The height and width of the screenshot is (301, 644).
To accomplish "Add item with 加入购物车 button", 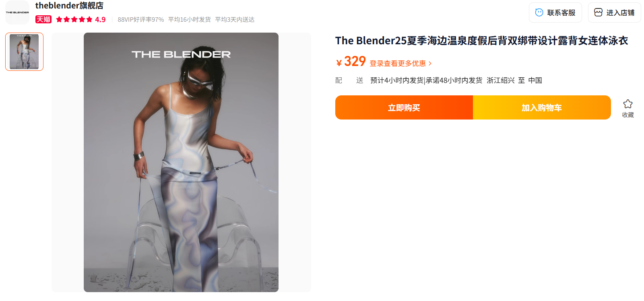I will pos(542,107).
